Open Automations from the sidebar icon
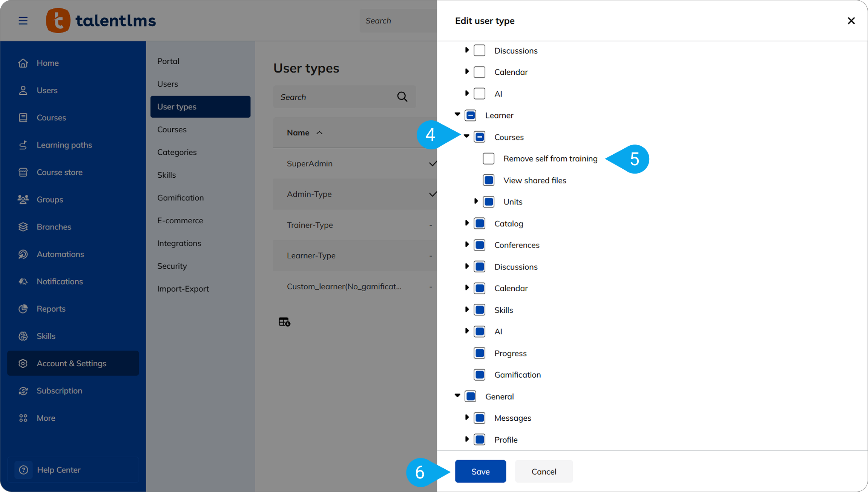 click(x=23, y=254)
